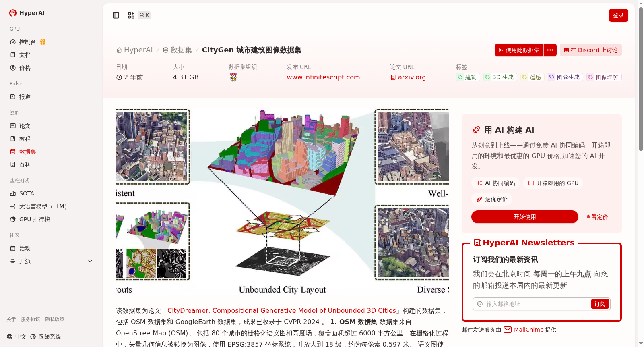Open the 服务协议 footer link
Image resolution: width=644 pixels, height=347 pixels.
(31, 319)
